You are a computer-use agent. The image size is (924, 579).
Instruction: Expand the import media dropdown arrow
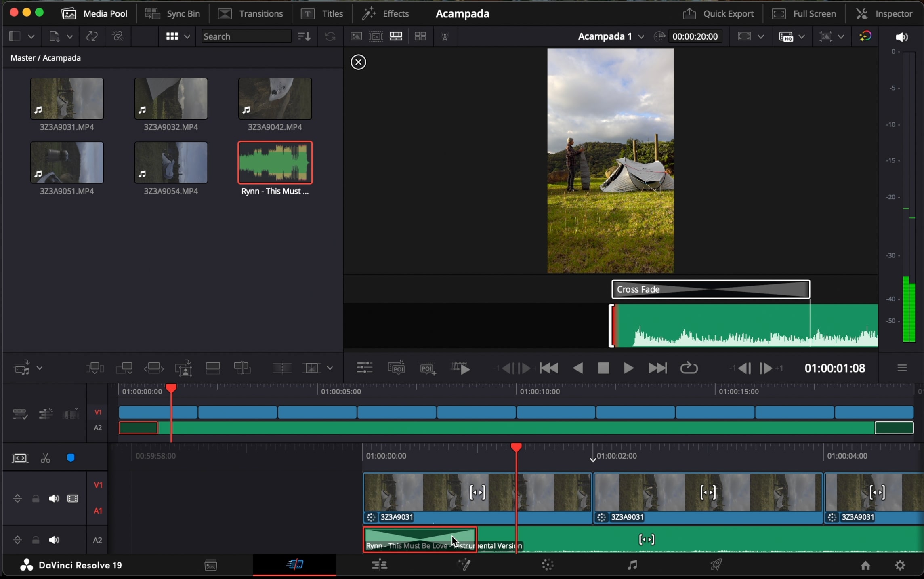69,37
